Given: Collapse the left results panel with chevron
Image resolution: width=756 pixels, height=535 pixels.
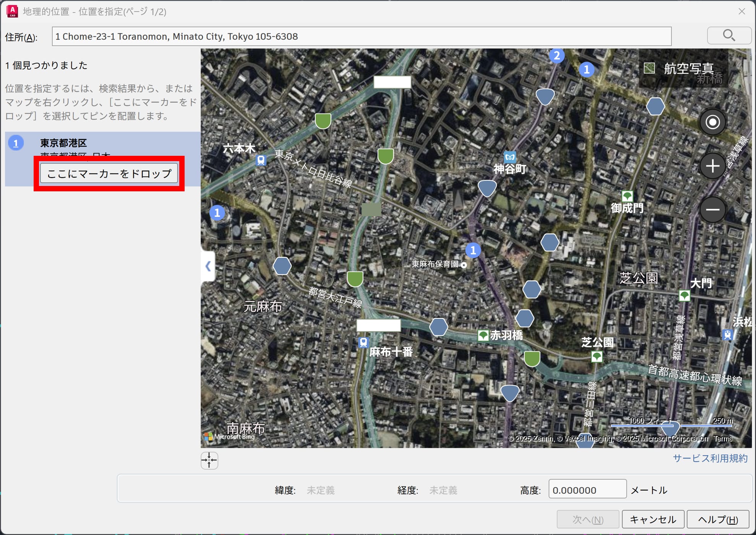Looking at the screenshot, I should (x=208, y=266).
